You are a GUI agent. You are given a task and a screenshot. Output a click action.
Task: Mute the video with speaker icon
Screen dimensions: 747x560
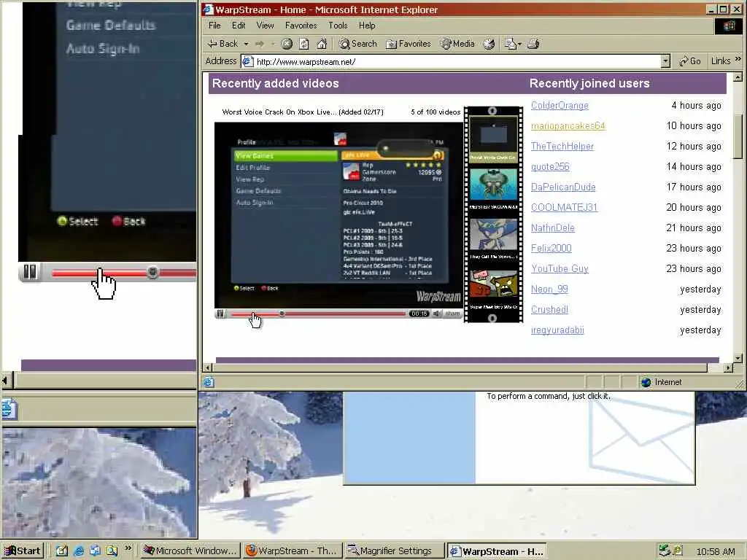point(437,314)
